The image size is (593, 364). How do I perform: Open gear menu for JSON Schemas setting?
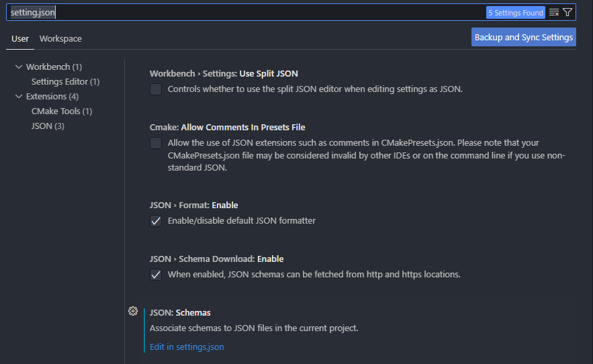pos(133,311)
